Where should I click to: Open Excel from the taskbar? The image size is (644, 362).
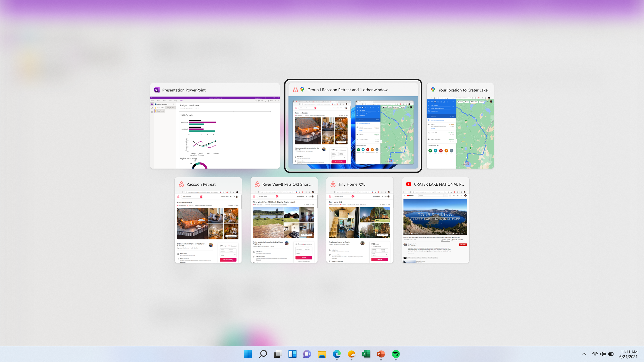366,354
